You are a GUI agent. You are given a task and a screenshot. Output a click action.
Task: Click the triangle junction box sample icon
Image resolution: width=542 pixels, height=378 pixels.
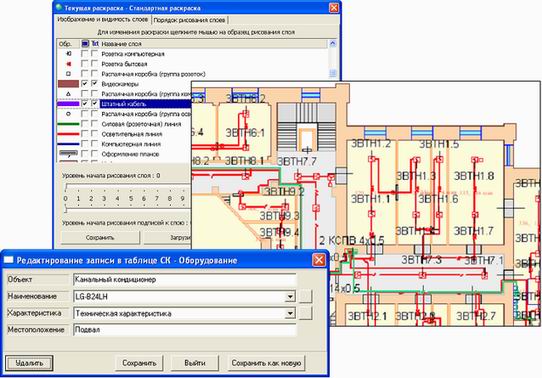click(x=68, y=94)
